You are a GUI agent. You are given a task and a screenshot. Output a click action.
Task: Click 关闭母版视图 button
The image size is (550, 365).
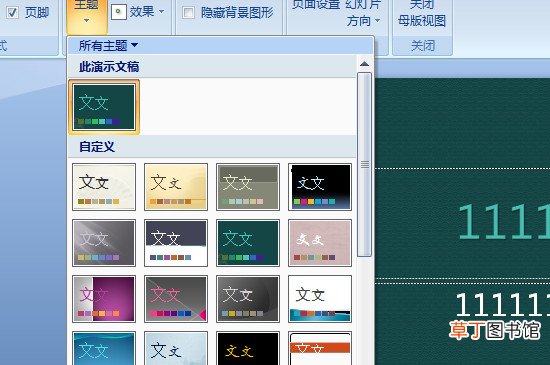pos(422,13)
